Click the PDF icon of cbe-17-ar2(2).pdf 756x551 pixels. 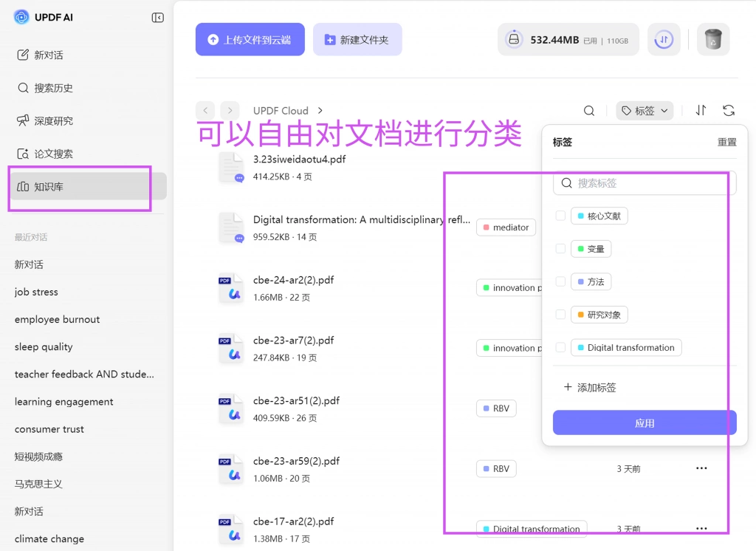(231, 530)
